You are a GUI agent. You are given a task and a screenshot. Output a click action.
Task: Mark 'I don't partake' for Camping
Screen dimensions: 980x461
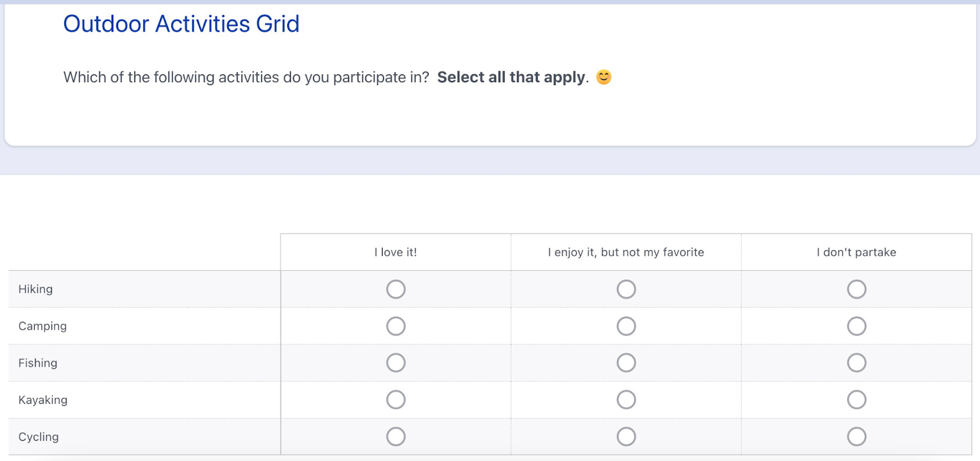[856, 326]
